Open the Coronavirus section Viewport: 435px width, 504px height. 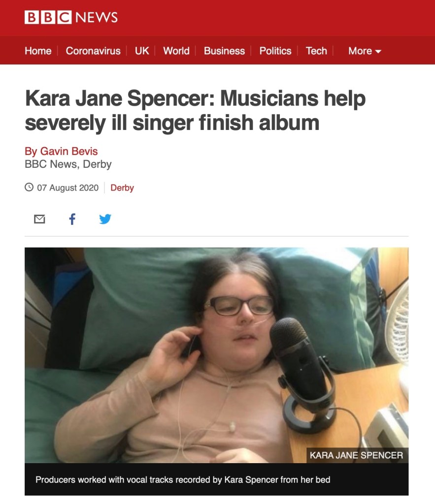coord(93,51)
